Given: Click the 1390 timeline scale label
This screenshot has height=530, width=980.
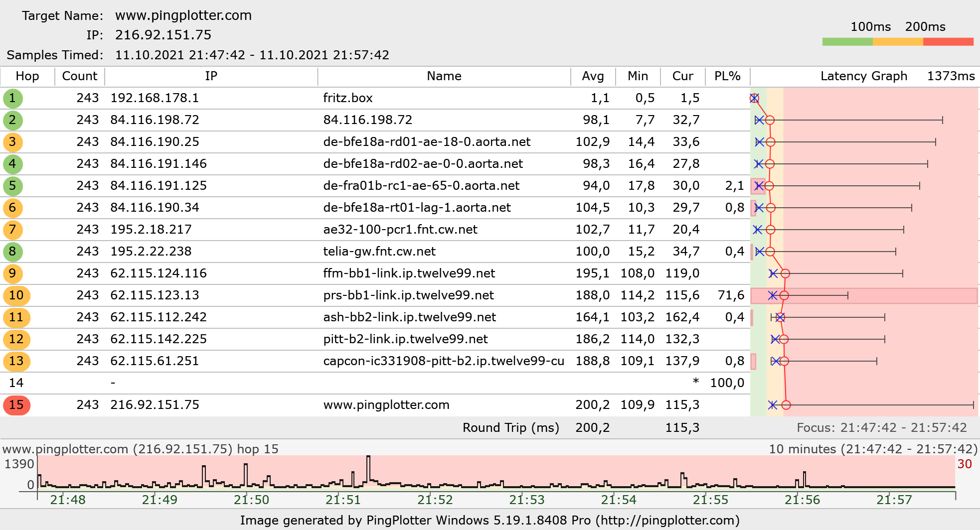Looking at the screenshot, I should pyautogui.click(x=19, y=464).
